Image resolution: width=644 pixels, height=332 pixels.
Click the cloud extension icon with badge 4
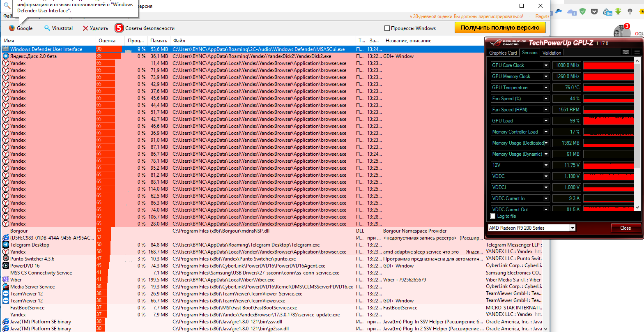pos(571,12)
